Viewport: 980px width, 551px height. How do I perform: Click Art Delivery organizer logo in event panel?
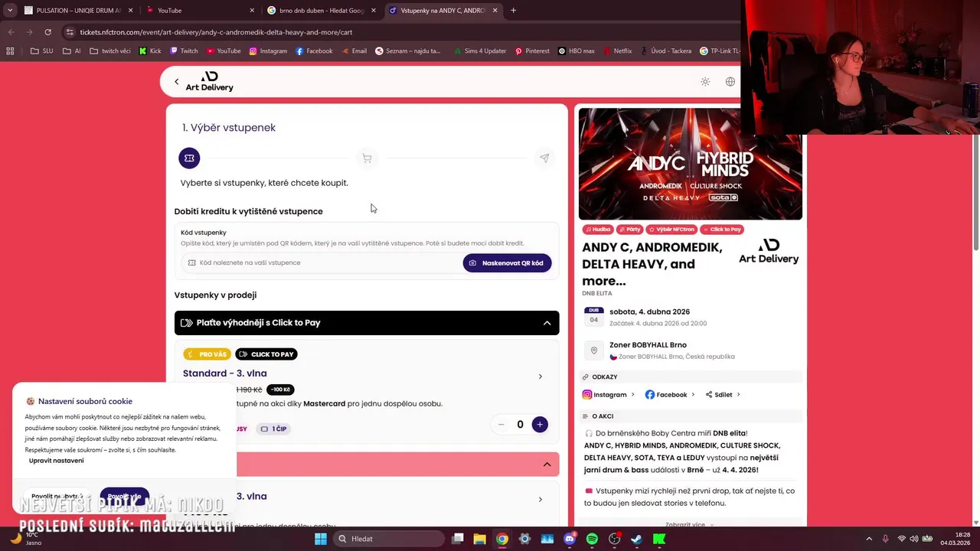click(769, 251)
